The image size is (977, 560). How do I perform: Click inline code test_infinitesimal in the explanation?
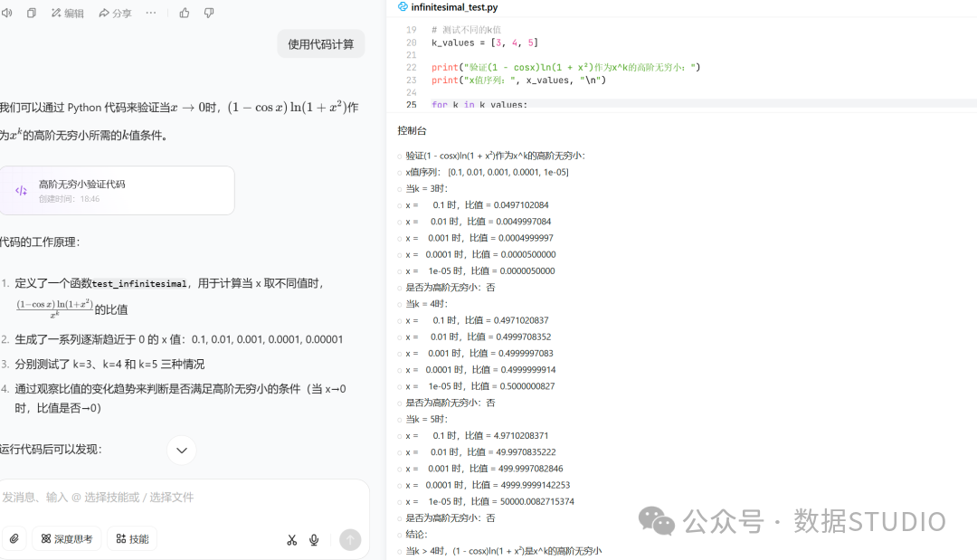139,284
